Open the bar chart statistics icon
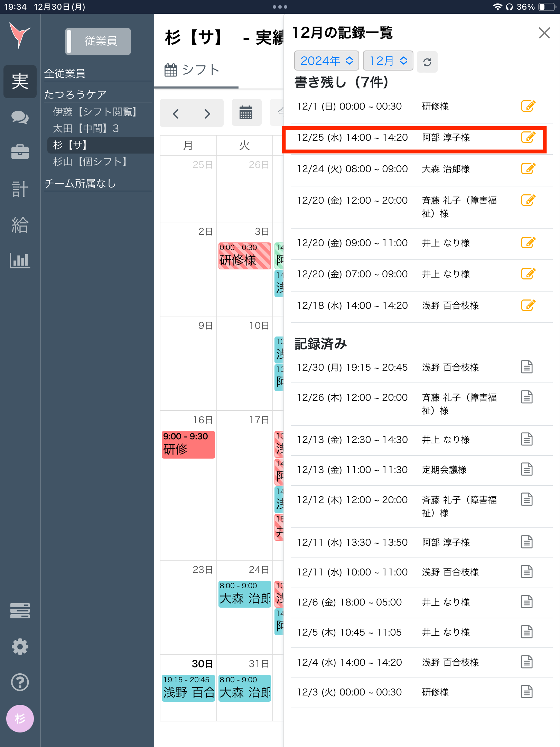 (x=20, y=260)
